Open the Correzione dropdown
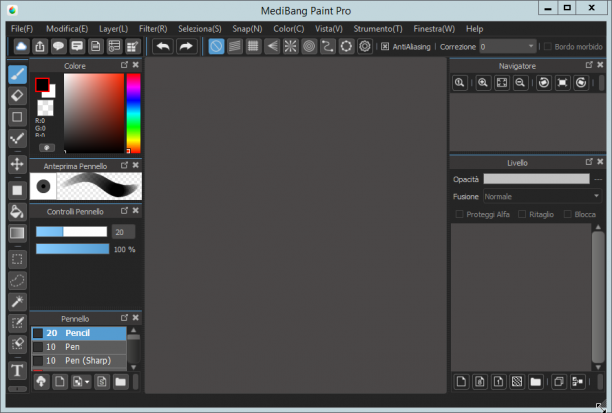The image size is (612, 413). click(x=508, y=46)
